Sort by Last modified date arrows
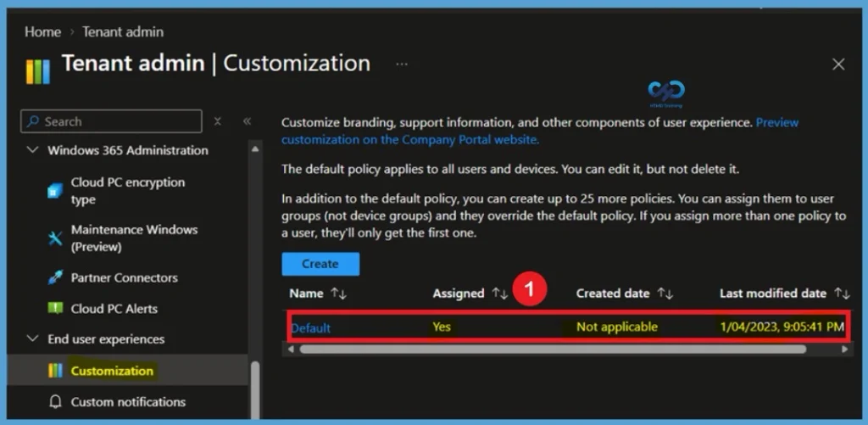The image size is (868, 425). tap(842, 294)
